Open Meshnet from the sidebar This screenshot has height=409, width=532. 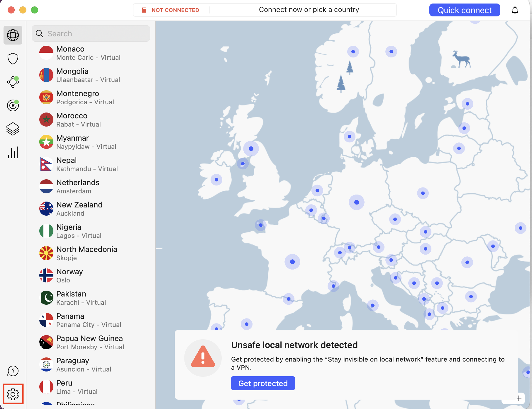(x=13, y=82)
